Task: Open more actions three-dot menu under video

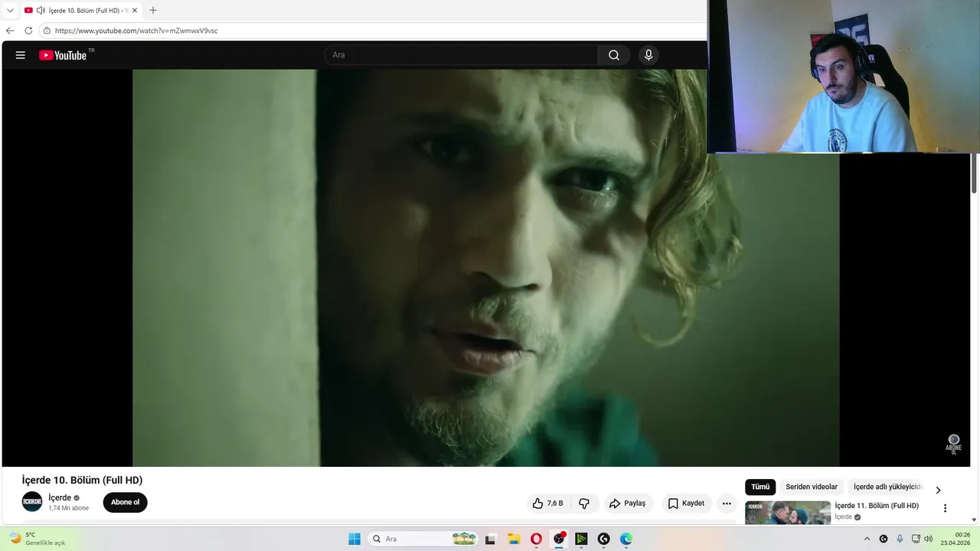Action: click(x=727, y=504)
